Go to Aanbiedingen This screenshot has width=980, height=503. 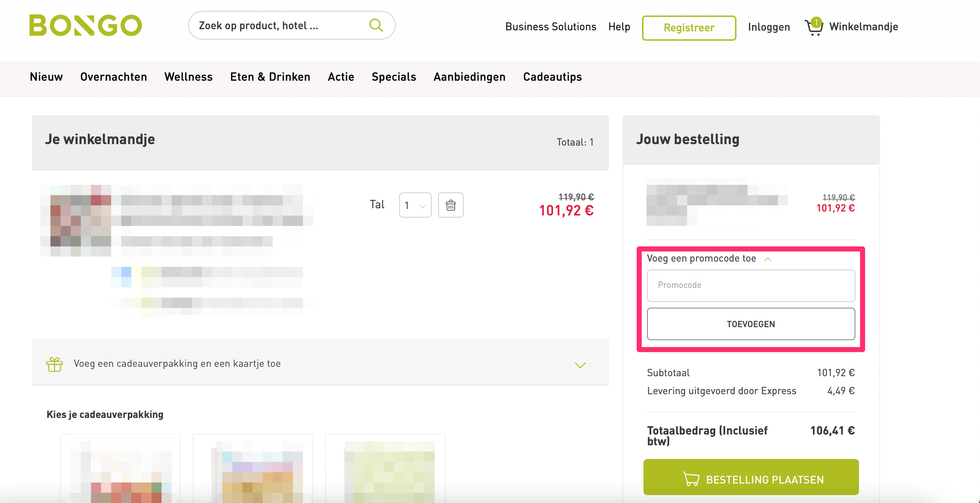[x=469, y=77]
